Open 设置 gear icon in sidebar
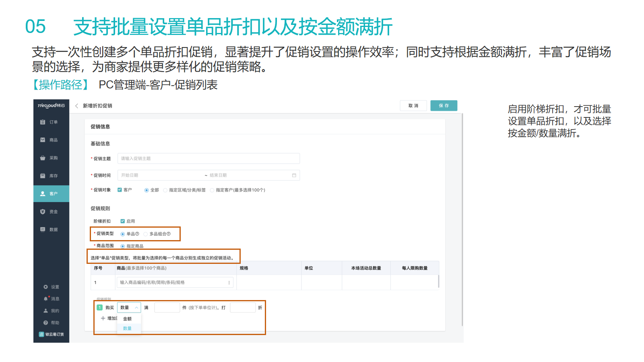644x362 pixels. click(x=45, y=287)
